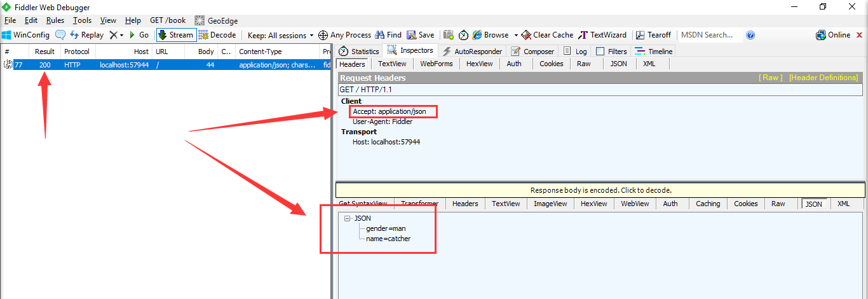Screen dimensions: 868x299
Task: Sort by the Result column header
Action: 44,52
